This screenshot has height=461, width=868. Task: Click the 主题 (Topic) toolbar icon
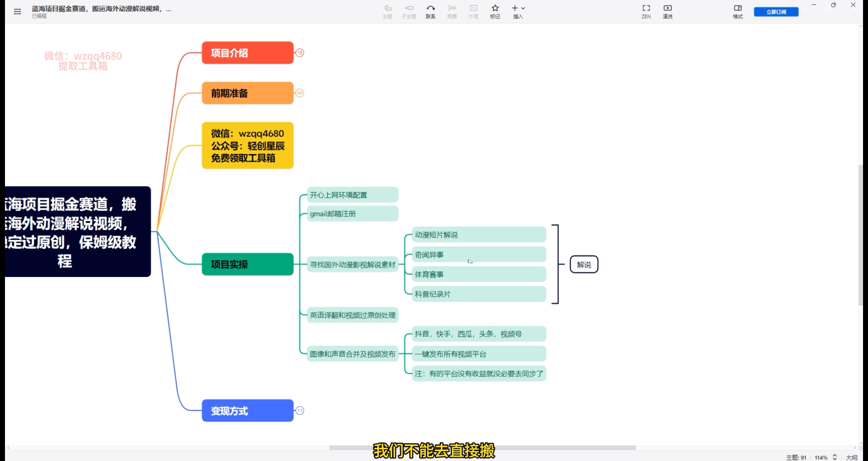click(387, 11)
